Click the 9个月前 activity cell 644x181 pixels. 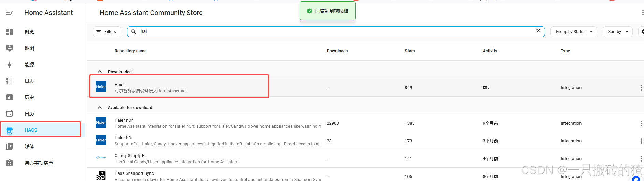point(490,123)
